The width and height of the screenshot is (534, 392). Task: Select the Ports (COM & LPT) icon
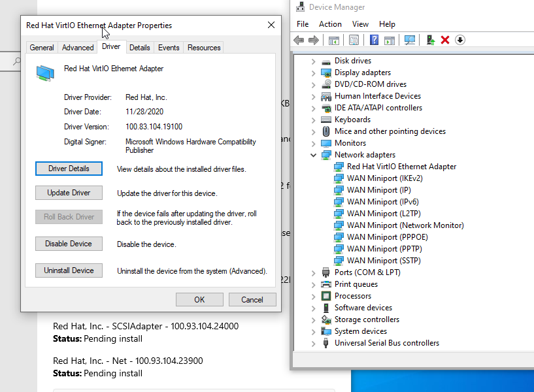[326, 272]
